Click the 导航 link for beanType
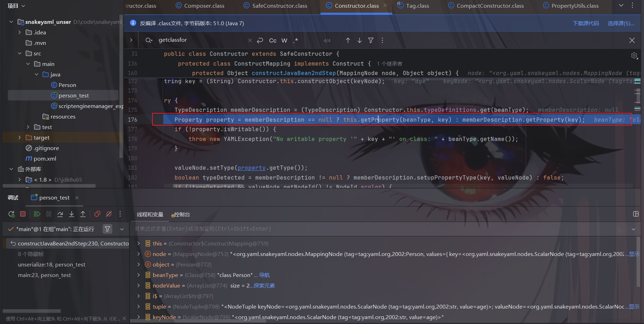Screen dimensions: 644x324 [x=264, y=275]
